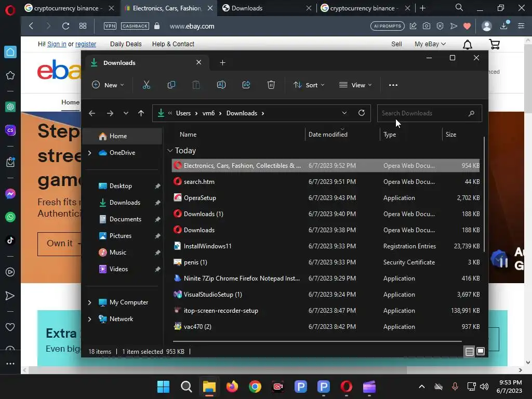Switch to the Downloads browser tab
This screenshot has width=532, height=399.
pyautogui.click(x=265, y=8)
